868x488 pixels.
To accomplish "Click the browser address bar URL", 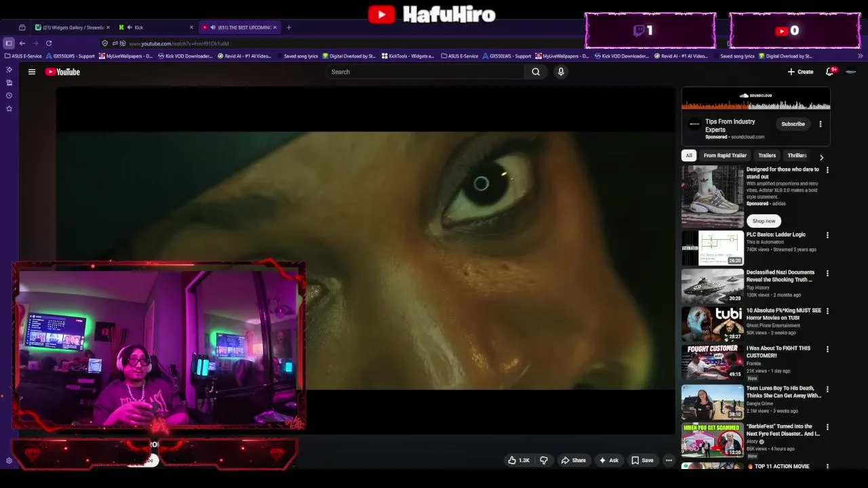I will click(179, 43).
